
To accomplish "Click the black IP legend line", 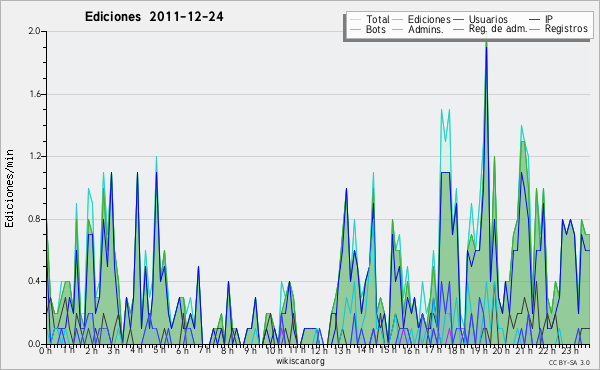I will [x=535, y=20].
